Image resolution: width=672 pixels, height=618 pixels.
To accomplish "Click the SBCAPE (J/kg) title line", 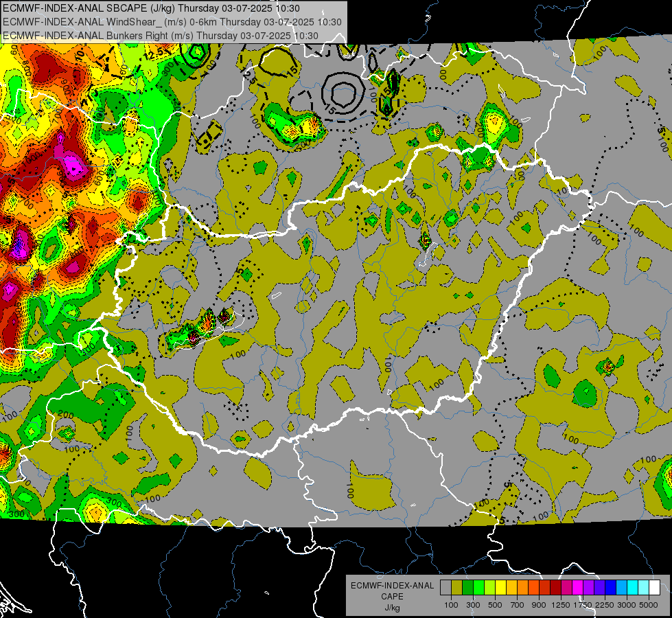I will coord(151,8).
